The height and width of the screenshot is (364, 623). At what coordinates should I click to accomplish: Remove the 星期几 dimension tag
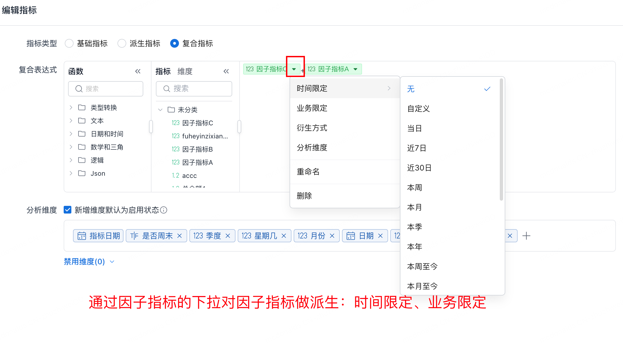284,236
